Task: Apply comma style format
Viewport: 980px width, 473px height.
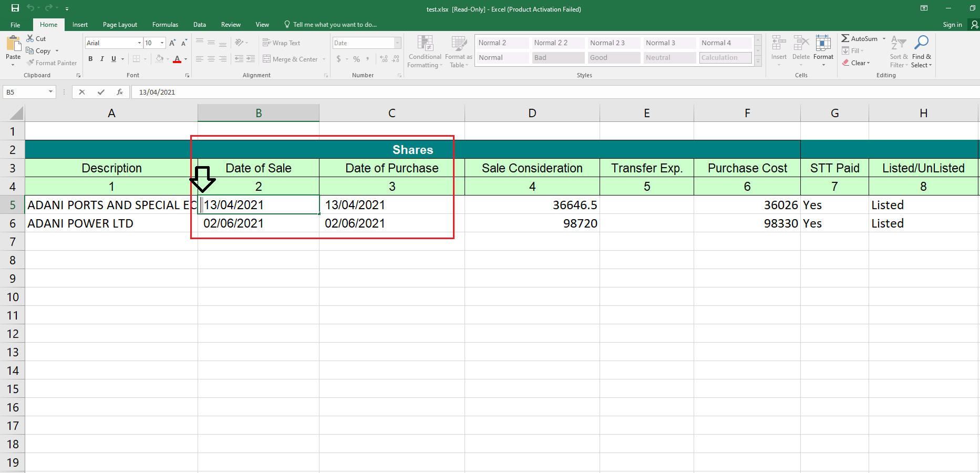Action: point(368,59)
